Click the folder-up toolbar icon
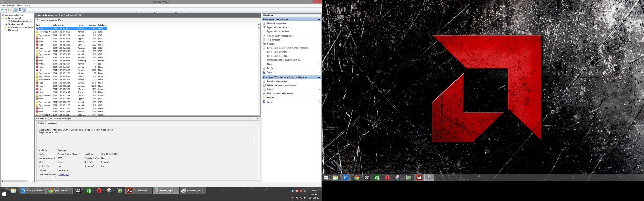This screenshot has height=201, width=644. coord(11,10)
